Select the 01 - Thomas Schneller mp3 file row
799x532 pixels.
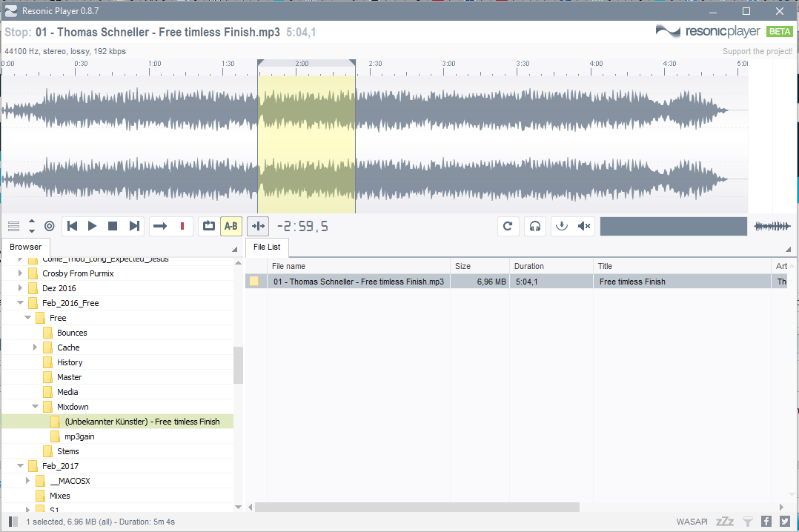pyautogui.click(x=516, y=282)
